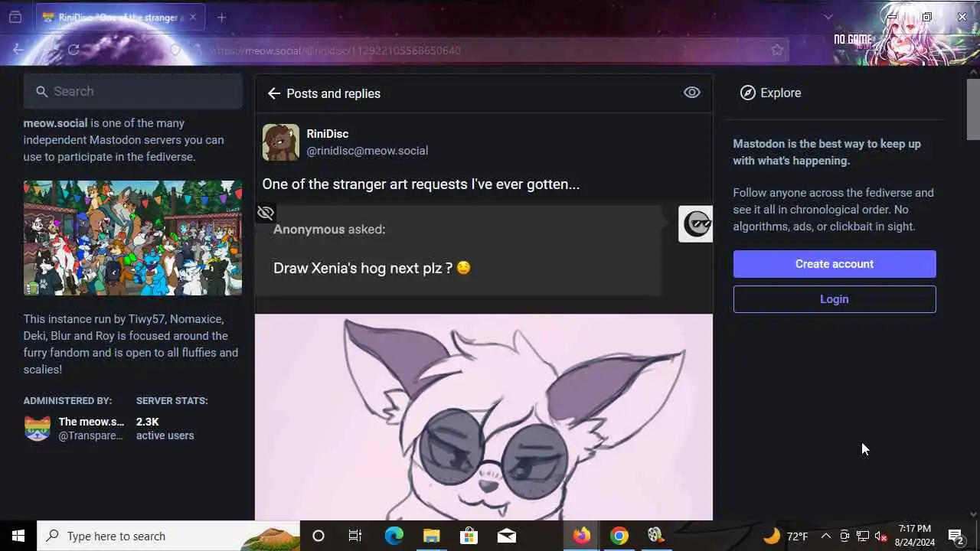Click the taskbar search box
The height and width of the screenshot is (551, 980).
(168, 536)
